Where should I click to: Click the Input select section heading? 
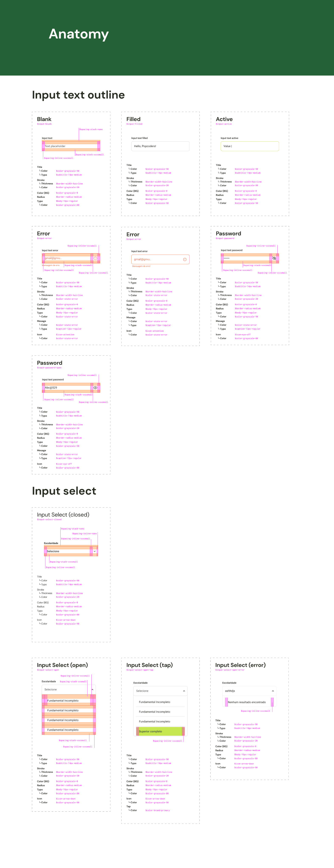(x=64, y=491)
